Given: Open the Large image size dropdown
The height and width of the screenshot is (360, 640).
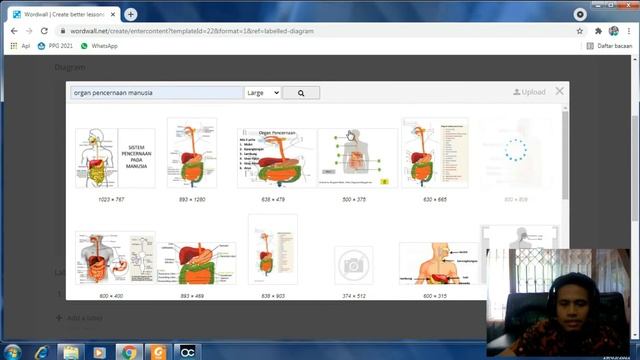Looking at the screenshot, I should (x=262, y=93).
